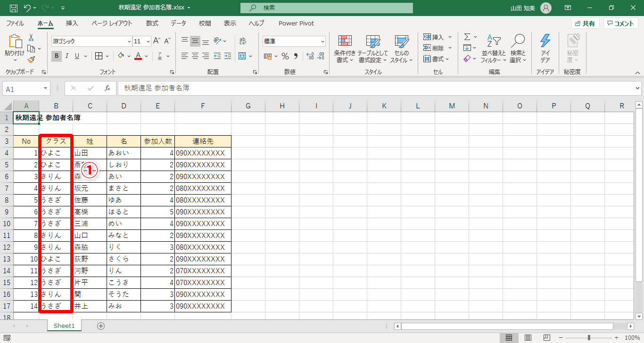Image resolution: width=644 pixels, height=343 pixels.
Task: Toggle Merge and Center cells
Action: click(242, 56)
